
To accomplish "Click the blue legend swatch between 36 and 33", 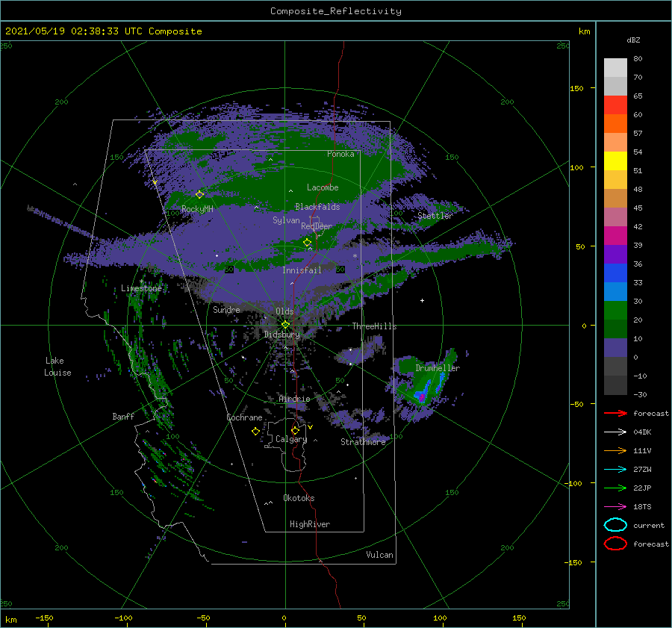I will click(615, 273).
